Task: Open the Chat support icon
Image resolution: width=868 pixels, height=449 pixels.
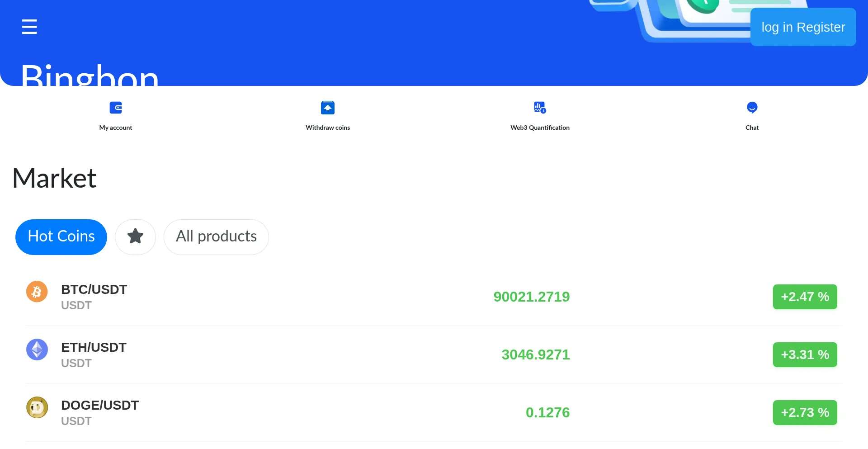Action: tap(752, 108)
